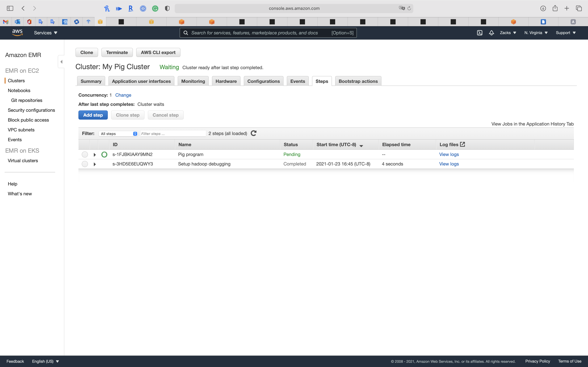The image size is (588, 367).
Task: Click the Add step button
Action: pos(93,115)
